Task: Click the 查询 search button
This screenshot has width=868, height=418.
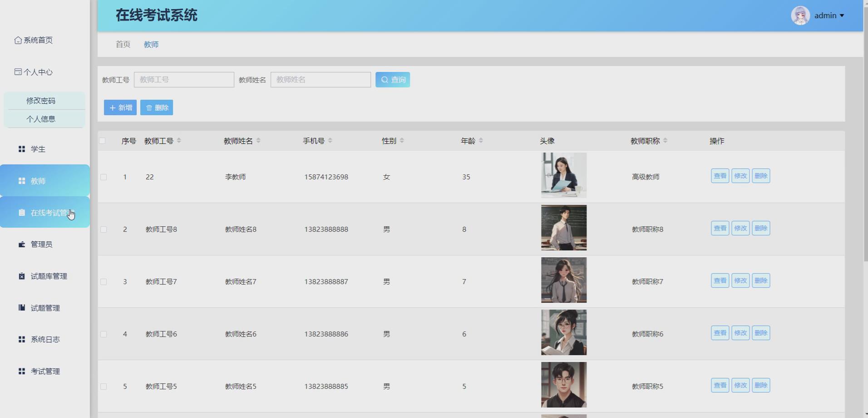Action: [x=393, y=80]
